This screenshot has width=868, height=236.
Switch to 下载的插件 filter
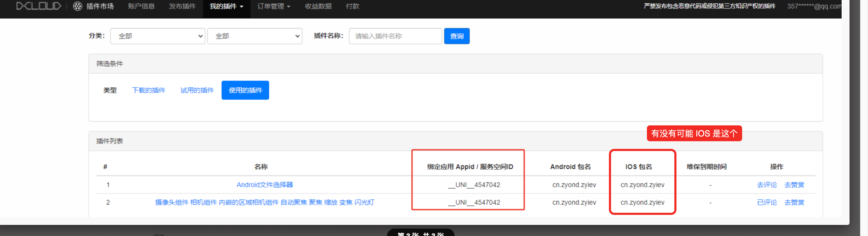(x=149, y=90)
